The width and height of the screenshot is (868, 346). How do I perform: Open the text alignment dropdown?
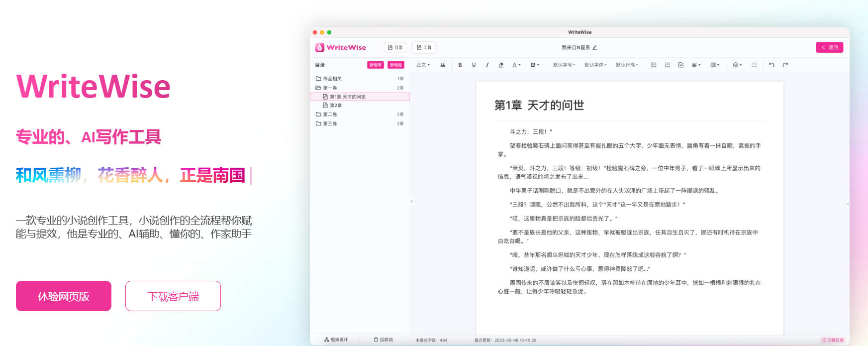[696, 65]
